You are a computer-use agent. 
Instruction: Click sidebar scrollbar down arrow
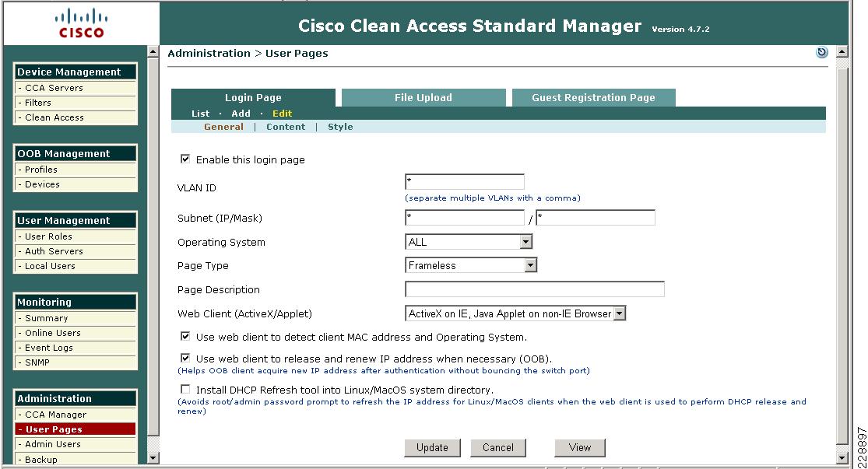153,458
